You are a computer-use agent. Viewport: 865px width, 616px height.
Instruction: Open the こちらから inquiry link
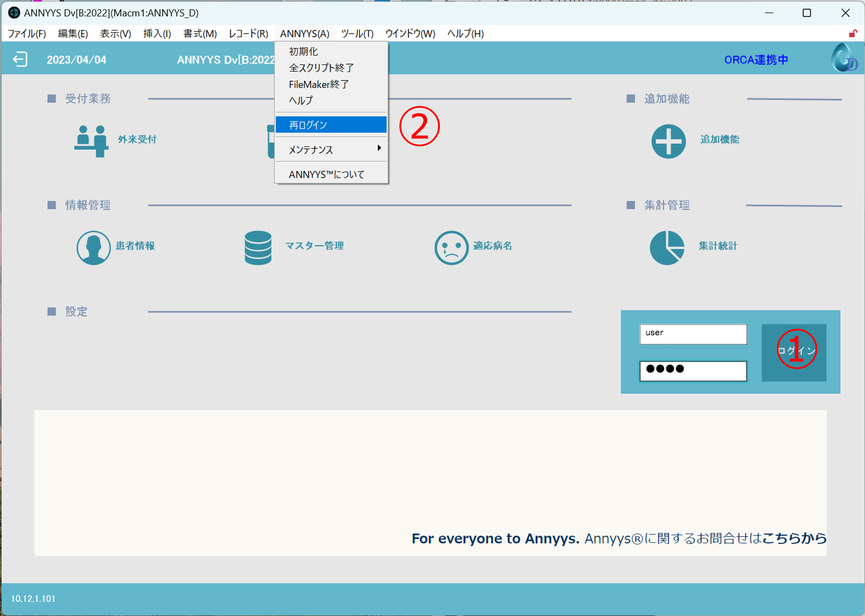[794, 538]
